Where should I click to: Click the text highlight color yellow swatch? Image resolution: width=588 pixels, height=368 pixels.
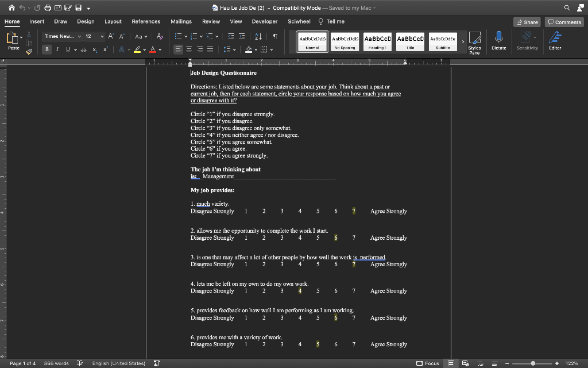click(137, 49)
